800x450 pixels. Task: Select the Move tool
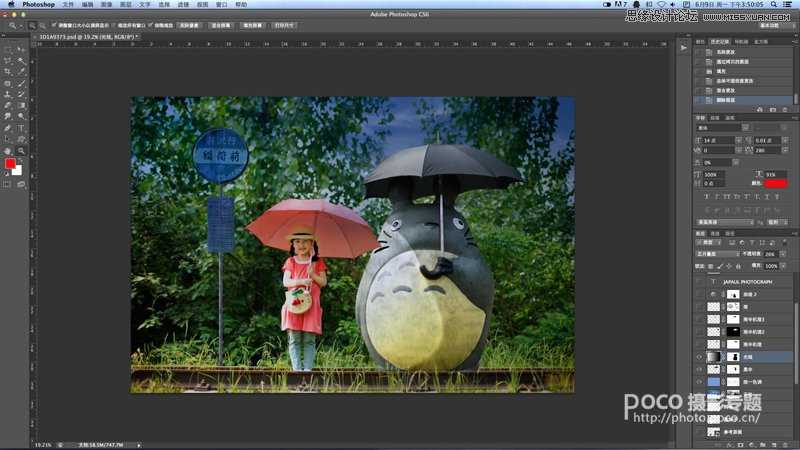pos(21,49)
